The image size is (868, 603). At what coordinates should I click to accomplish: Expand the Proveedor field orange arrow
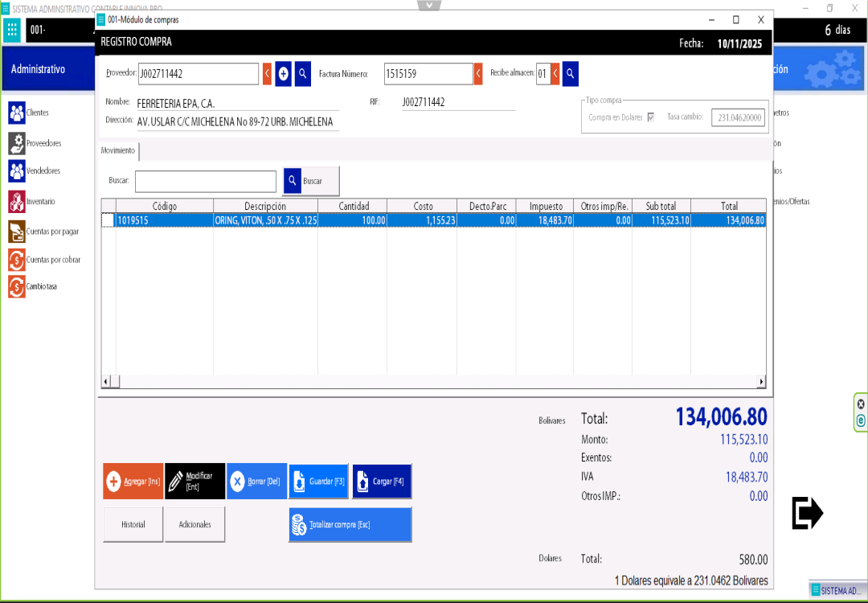267,74
